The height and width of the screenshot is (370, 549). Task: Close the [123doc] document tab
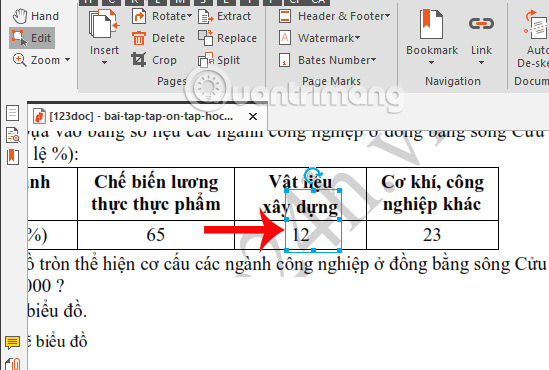coord(253,116)
